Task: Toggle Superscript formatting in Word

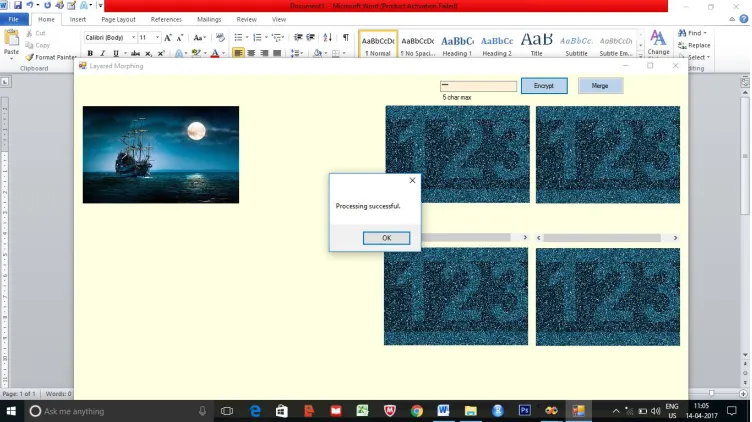Action: (x=161, y=53)
